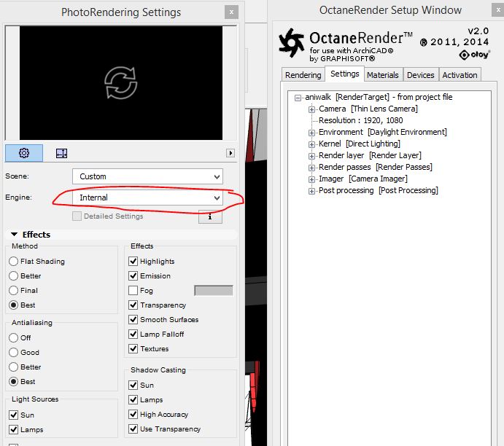The image size is (504, 446).
Task: Click the info button beside Detailed Settings
Action: [x=210, y=216]
